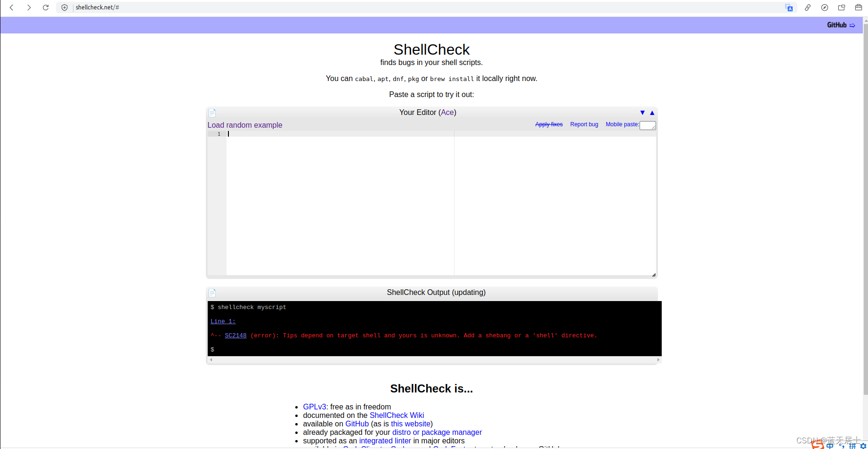Open the SC2148 wiki link
The width and height of the screenshot is (868, 449).
235,335
